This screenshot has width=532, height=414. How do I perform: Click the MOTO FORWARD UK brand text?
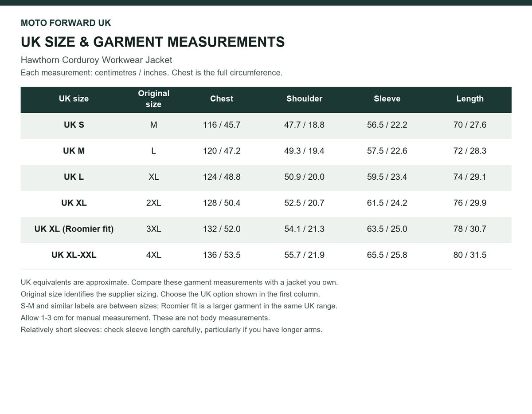point(66,23)
